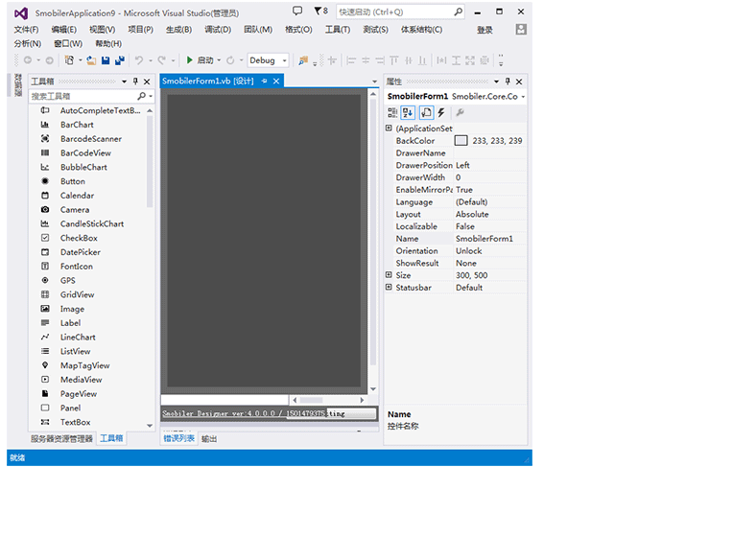Pick the DatePicker control icon
Screen dimensions: 756x537
pyautogui.click(x=45, y=252)
